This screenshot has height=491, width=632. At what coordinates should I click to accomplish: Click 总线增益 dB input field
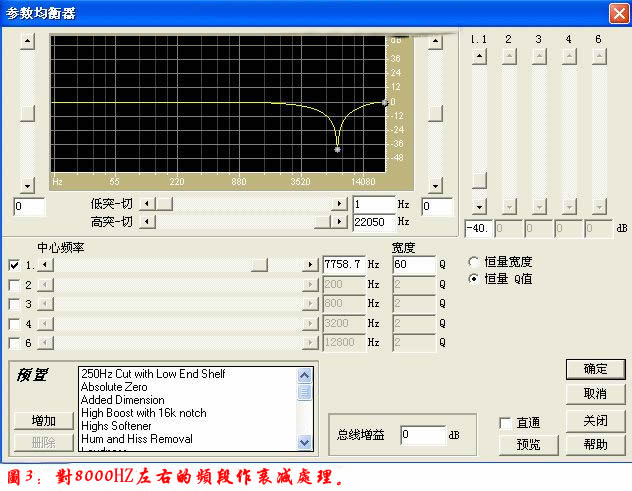pyautogui.click(x=423, y=435)
